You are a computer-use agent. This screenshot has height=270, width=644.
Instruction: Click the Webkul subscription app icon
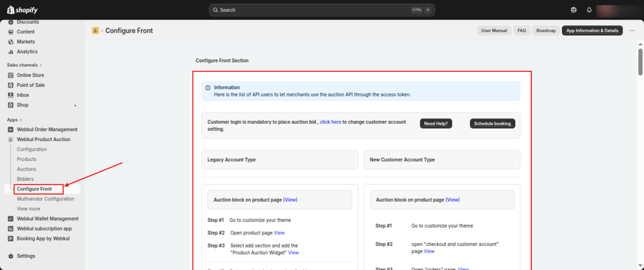click(x=11, y=229)
